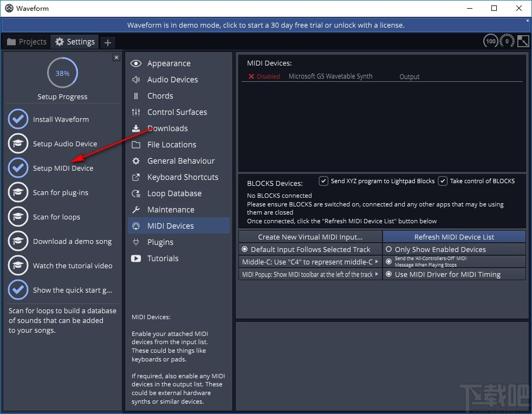532x414 pixels.
Task: Click Microsoft GS Wavetable Synth device name
Action: point(330,76)
